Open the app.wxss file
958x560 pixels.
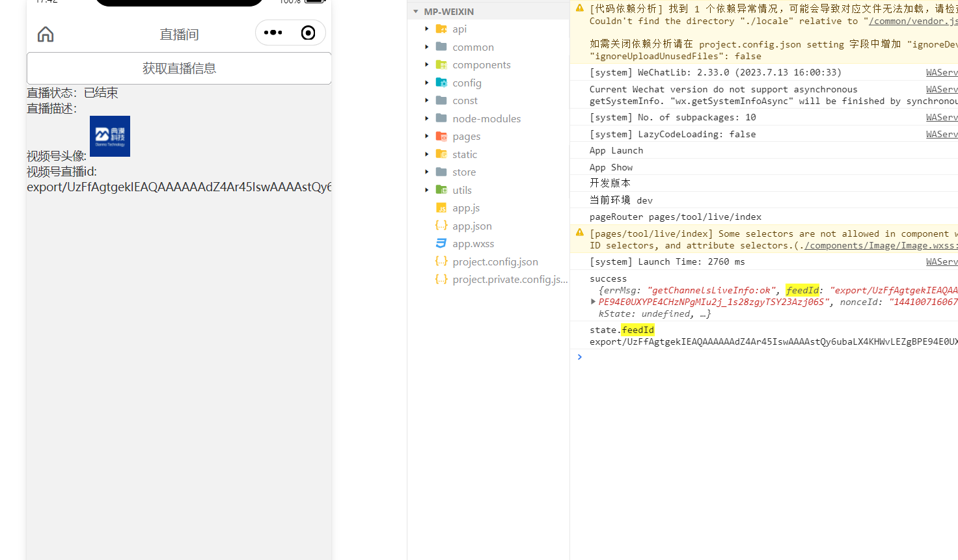click(x=473, y=243)
